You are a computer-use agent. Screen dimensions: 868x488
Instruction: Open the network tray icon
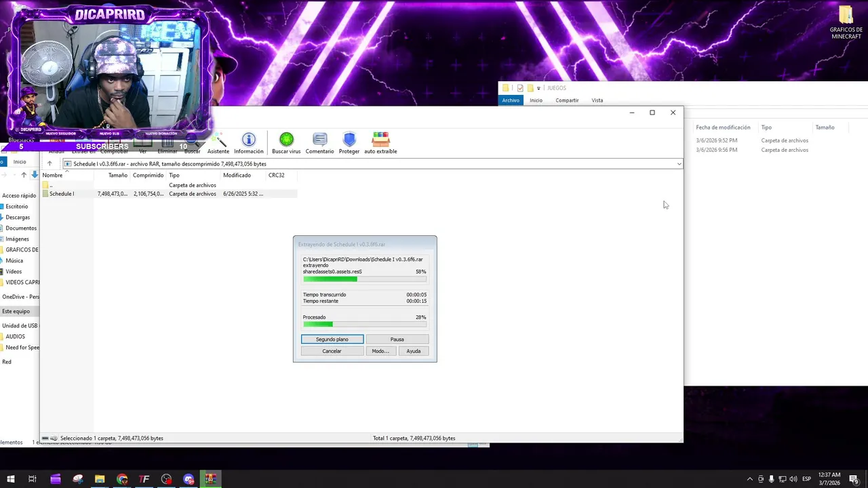point(782,479)
